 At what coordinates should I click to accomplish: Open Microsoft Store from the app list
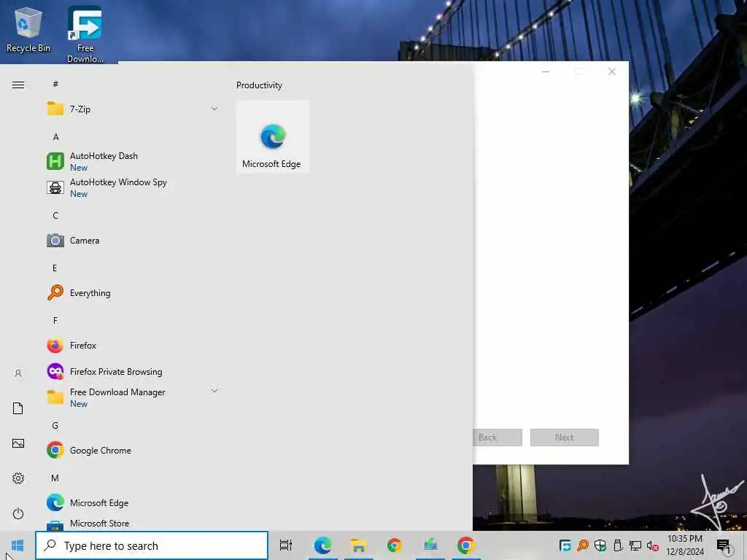133,524
